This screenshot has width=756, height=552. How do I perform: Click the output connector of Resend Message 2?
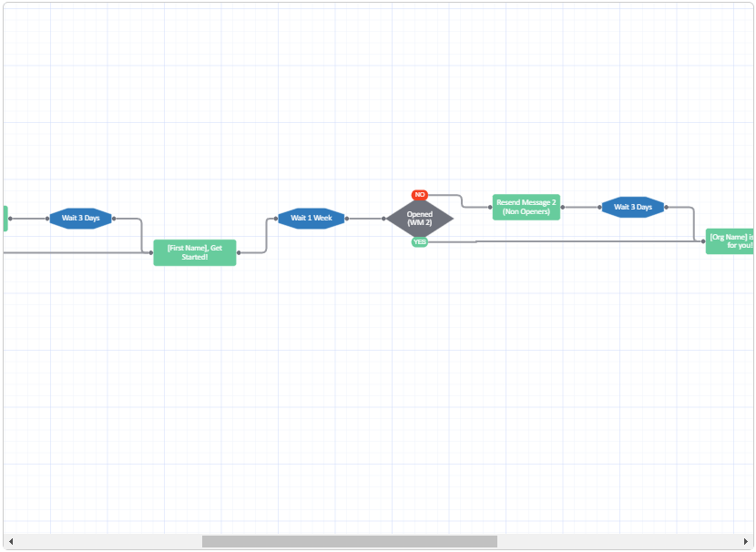click(x=563, y=208)
